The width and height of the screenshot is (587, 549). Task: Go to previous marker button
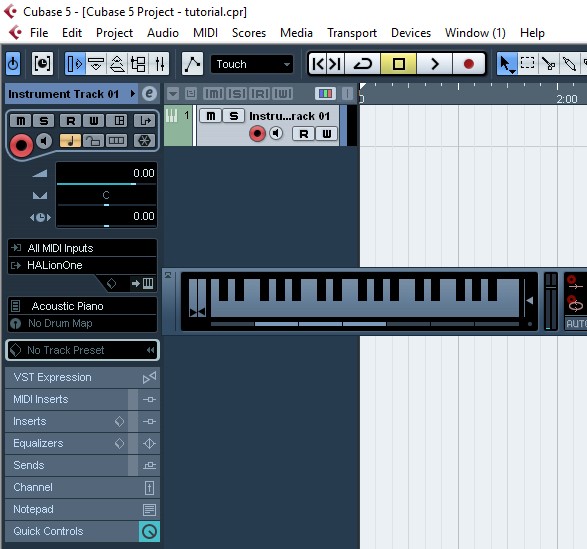pos(318,64)
